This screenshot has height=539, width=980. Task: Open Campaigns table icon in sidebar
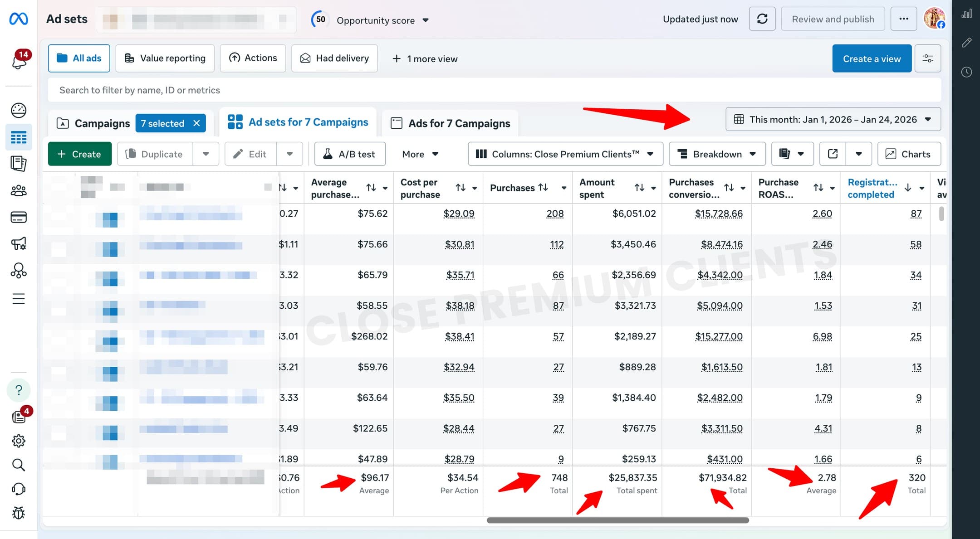click(19, 137)
